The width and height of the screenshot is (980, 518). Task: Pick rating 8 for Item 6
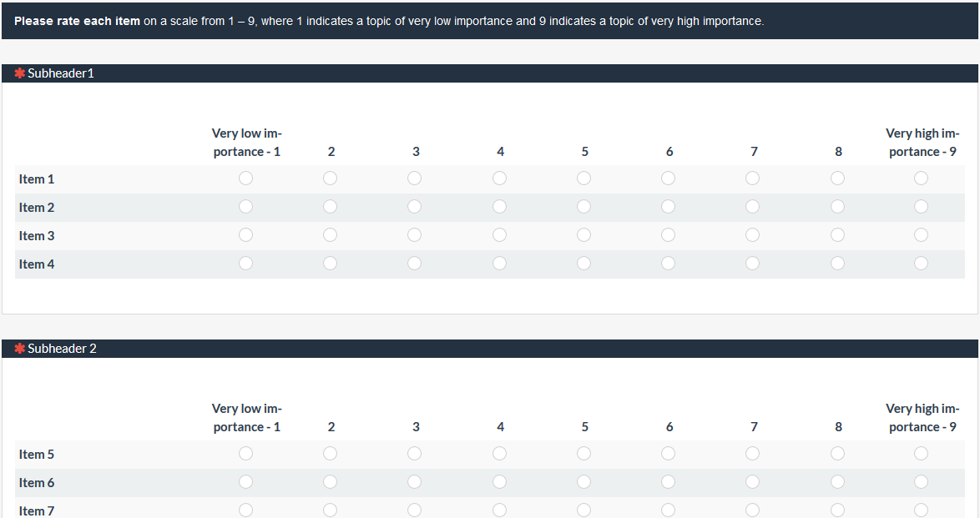[837, 482]
